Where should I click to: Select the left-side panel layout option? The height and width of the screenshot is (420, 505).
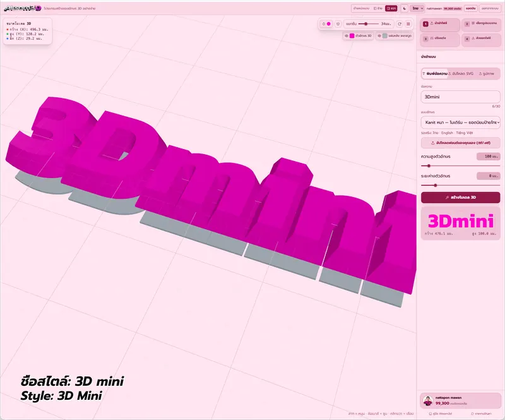(378, 8)
